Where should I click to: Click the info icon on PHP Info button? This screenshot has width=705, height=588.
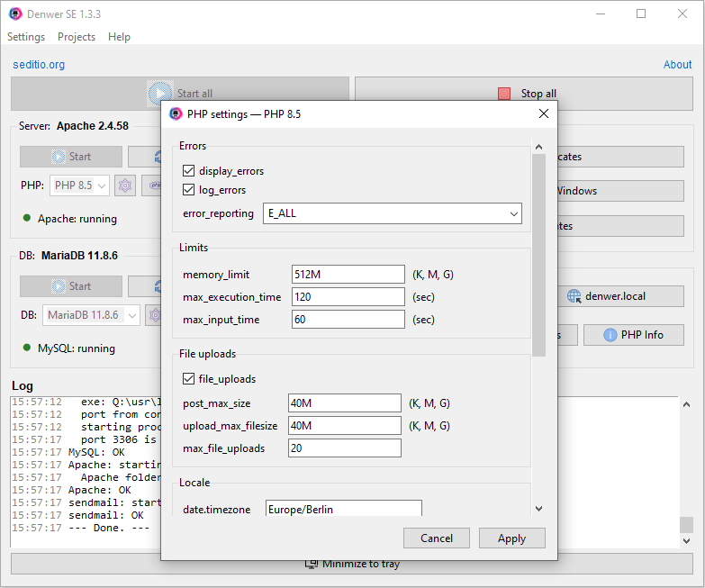pos(610,335)
